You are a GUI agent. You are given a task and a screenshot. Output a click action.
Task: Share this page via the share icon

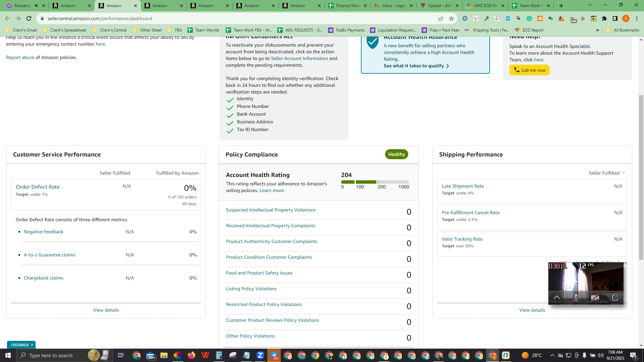coord(441,18)
